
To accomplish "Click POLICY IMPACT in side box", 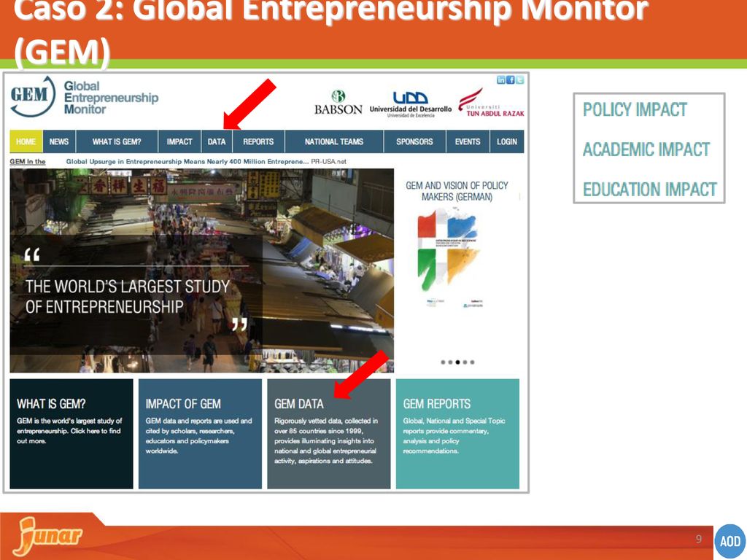I will coord(635,109).
